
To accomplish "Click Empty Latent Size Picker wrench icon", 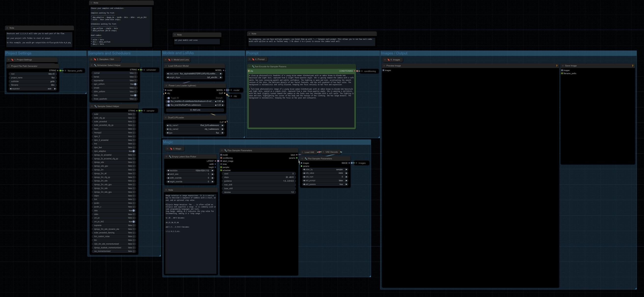I will tap(170, 157).
